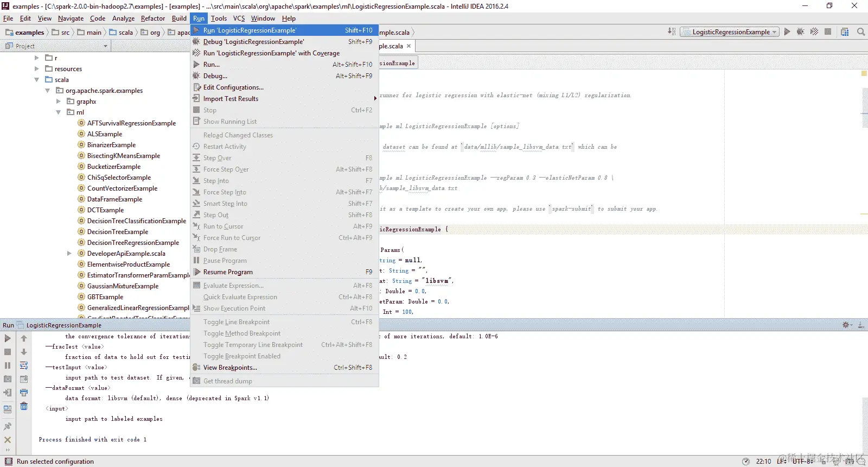This screenshot has height=467, width=868.
Task: Click the Dump Threads camera icon
Action: point(8,379)
